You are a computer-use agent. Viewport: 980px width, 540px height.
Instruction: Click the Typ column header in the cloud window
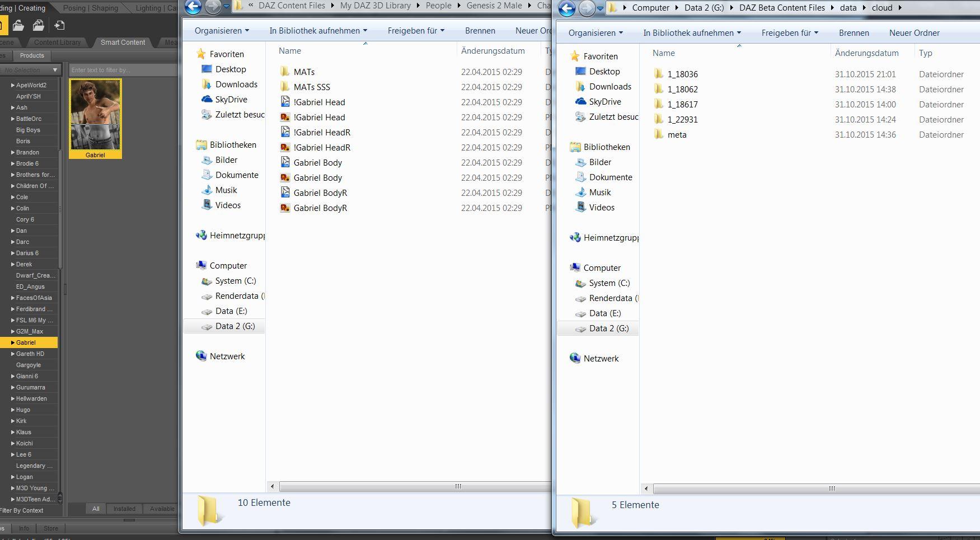[x=926, y=53]
